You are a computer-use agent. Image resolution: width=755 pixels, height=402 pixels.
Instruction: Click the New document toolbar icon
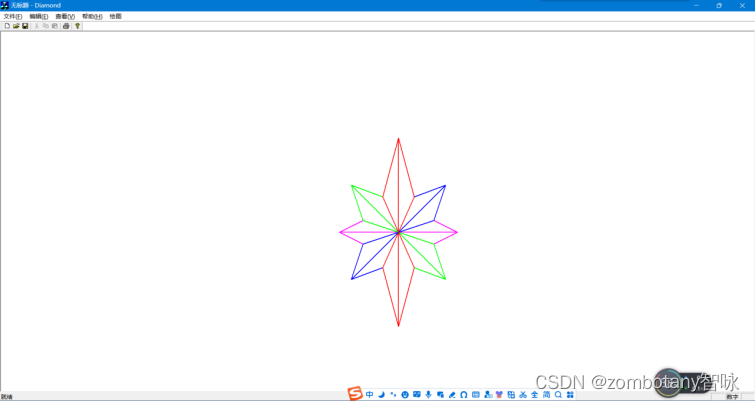[7, 26]
